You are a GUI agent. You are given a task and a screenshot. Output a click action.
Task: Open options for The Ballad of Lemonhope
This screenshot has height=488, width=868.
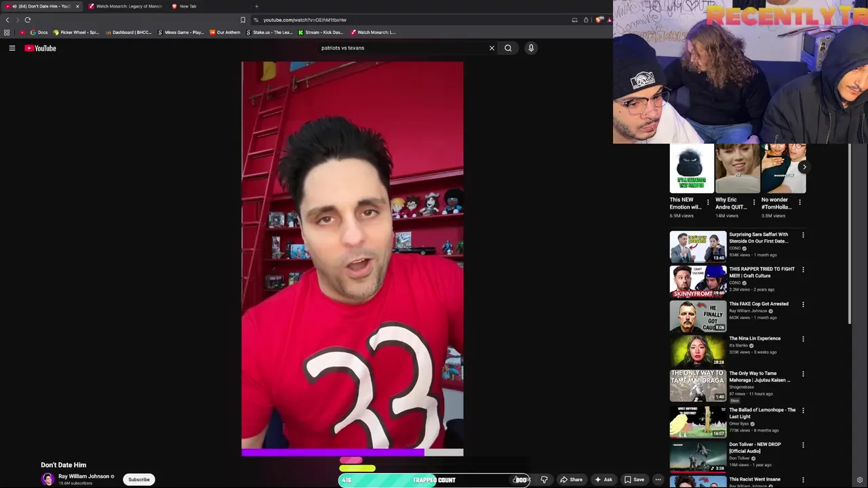(803, 411)
